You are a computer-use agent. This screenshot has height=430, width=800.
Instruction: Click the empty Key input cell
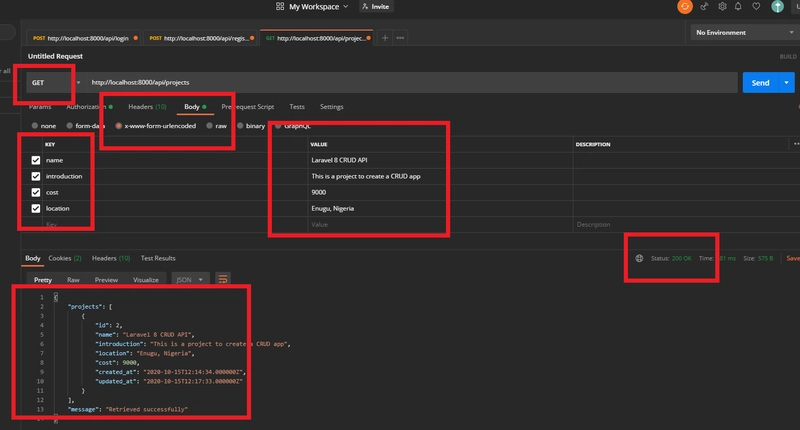(176, 224)
